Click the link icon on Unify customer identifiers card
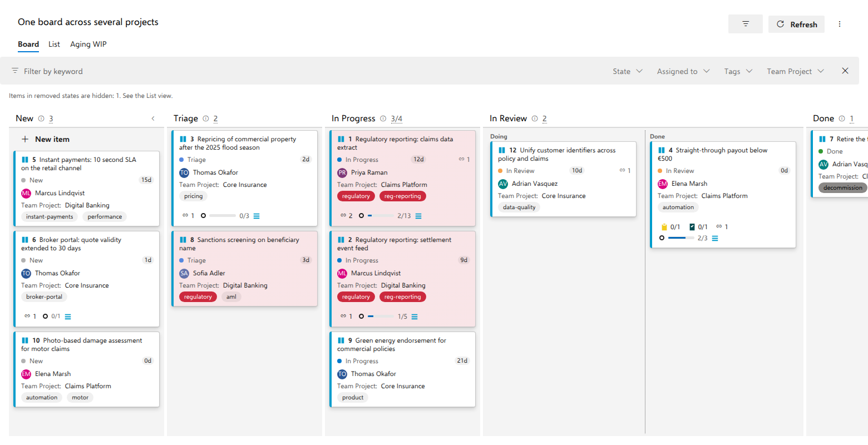The image size is (868, 445). [x=622, y=171]
